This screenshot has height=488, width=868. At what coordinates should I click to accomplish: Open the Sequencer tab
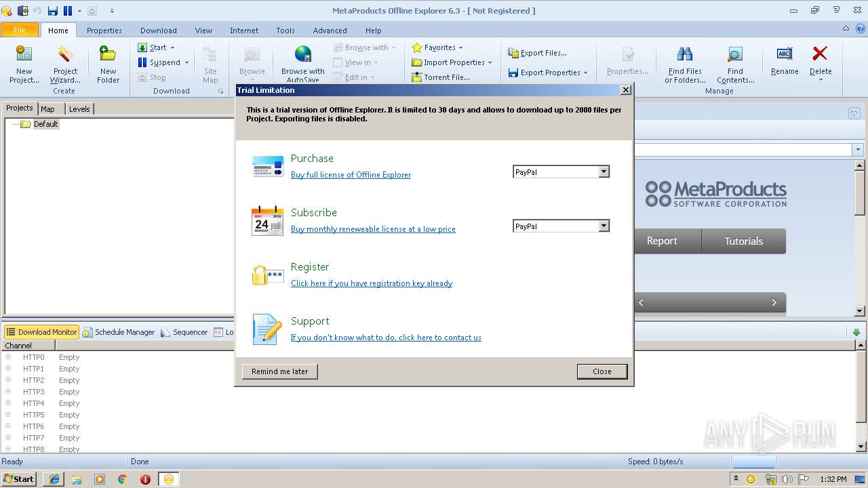coord(184,332)
